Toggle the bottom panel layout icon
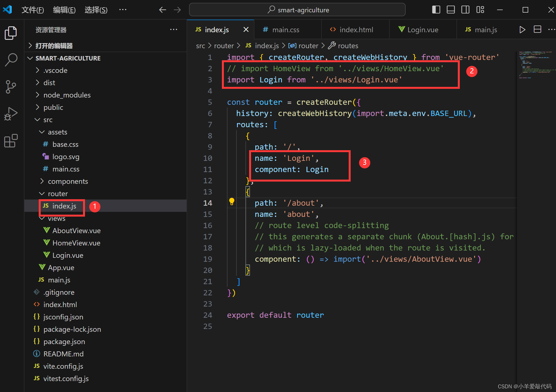 click(x=451, y=10)
